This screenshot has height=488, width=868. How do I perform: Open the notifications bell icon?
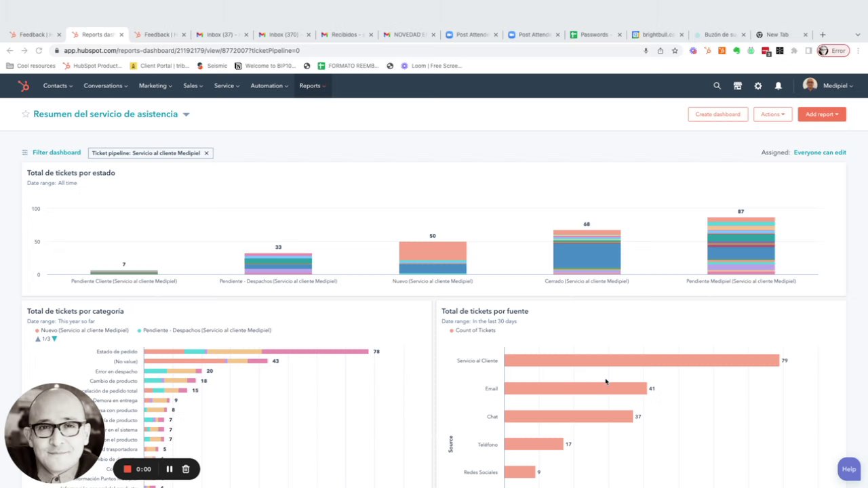(778, 86)
